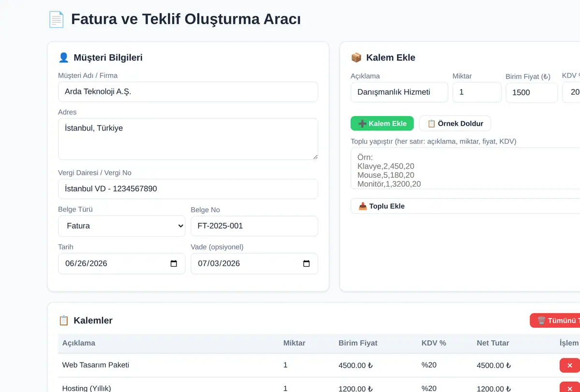Image resolution: width=580 pixels, height=392 pixels.
Task: Click the KDV % table column header
Action: tap(434, 343)
